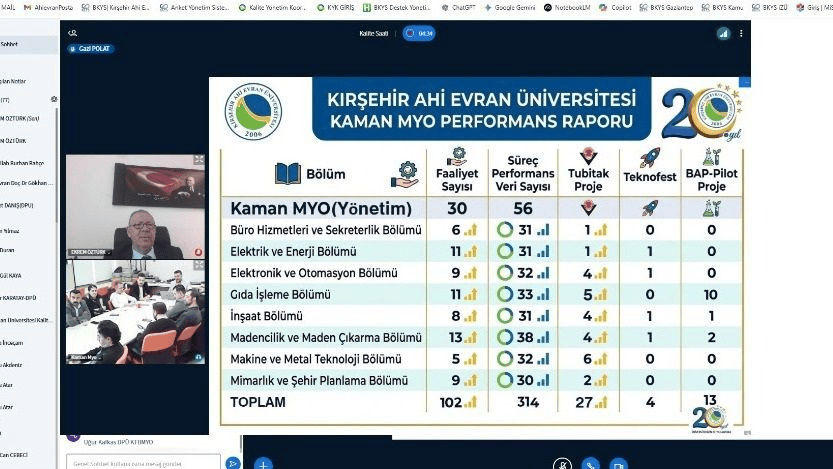This screenshot has width=833, height=469.
Task: Click the muted microphone icon on ERDEM ÖZTÜRK tile
Action: click(198, 252)
